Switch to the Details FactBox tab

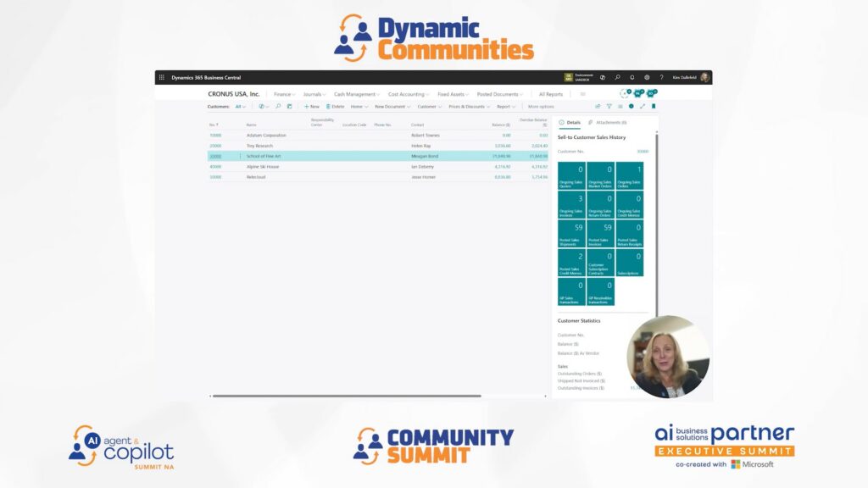point(570,122)
